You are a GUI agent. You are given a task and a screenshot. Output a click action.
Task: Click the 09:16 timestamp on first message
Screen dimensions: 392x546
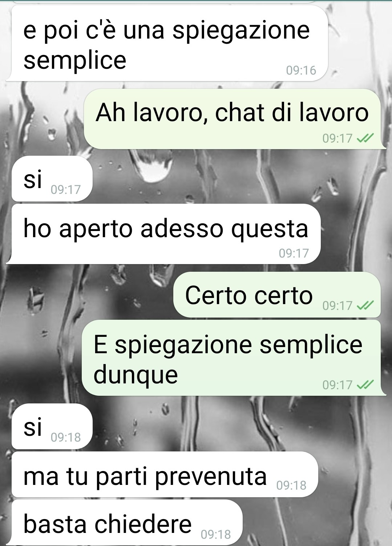(301, 70)
